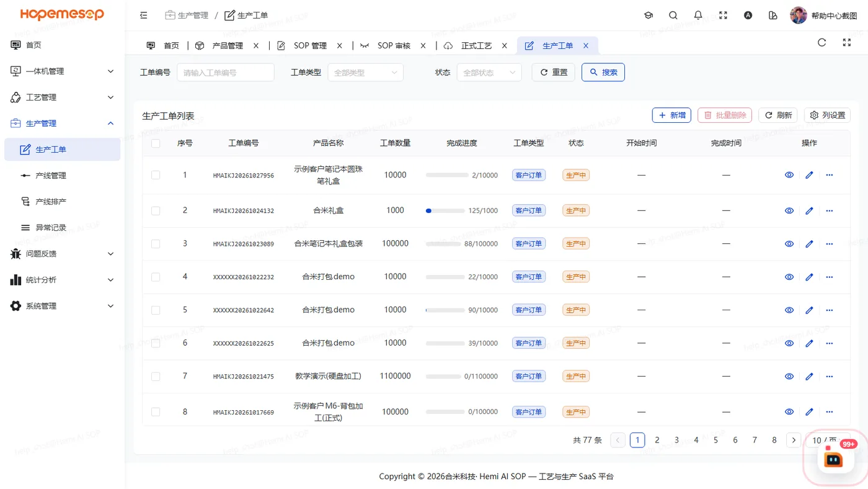This screenshot has height=489, width=868.
Task: Click the tab bar refresh circle icon
Action: pos(822,43)
